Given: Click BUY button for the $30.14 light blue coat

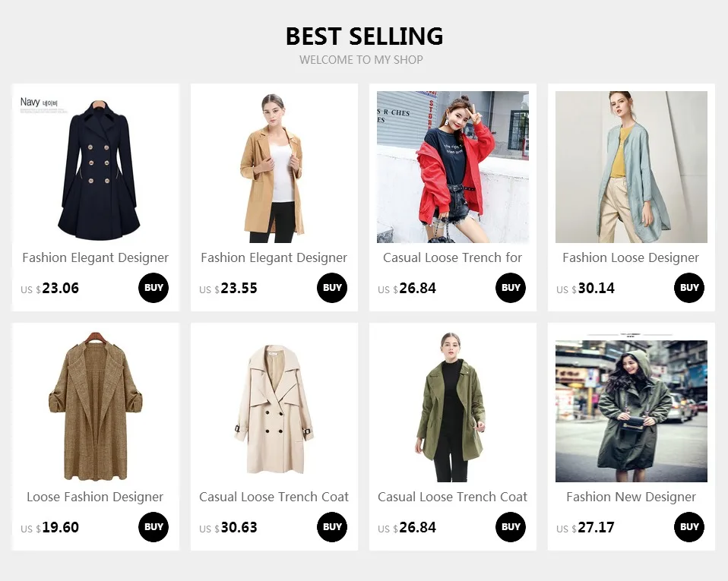Looking at the screenshot, I should 689,288.
